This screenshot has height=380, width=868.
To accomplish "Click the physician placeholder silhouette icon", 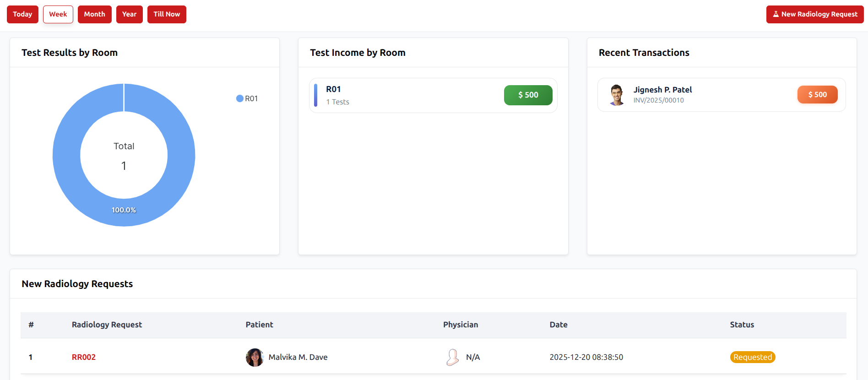I will [452, 357].
